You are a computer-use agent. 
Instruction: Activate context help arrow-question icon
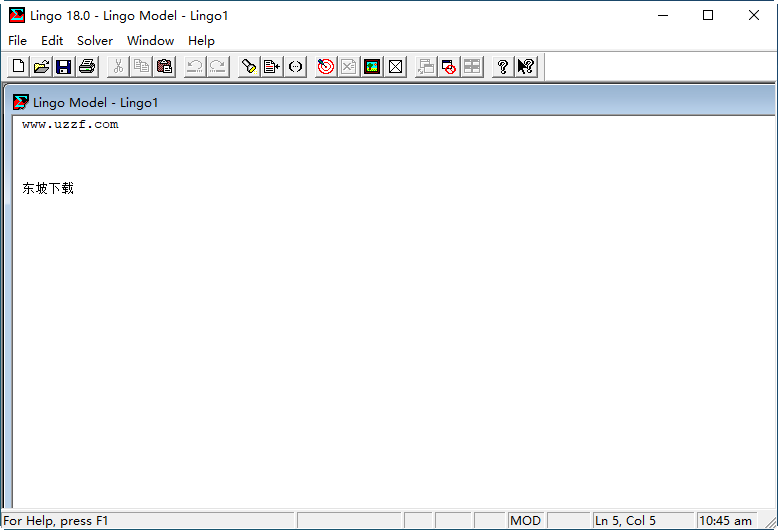[526, 66]
